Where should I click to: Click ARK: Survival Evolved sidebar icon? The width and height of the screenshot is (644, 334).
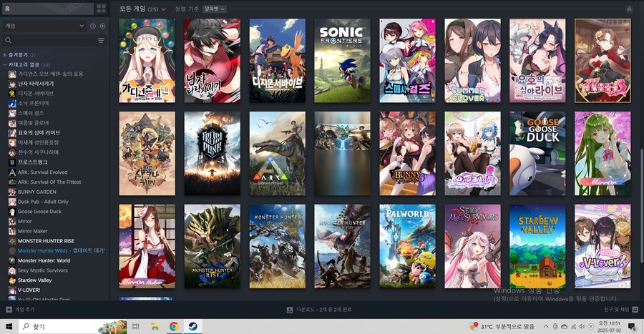pyautogui.click(x=12, y=172)
